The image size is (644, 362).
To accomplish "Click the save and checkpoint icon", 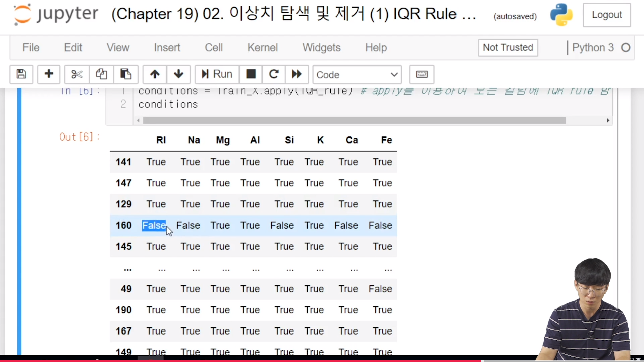I will tap(21, 74).
